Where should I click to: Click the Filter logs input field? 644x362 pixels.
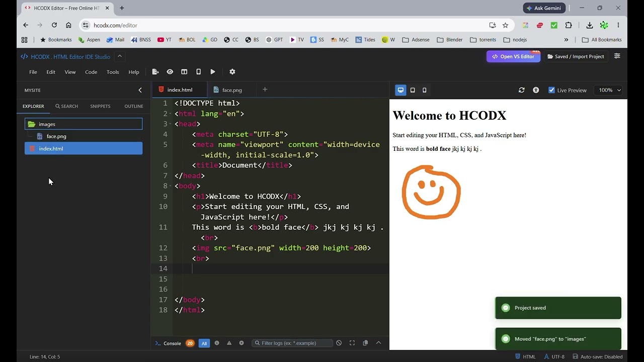[292, 343]
